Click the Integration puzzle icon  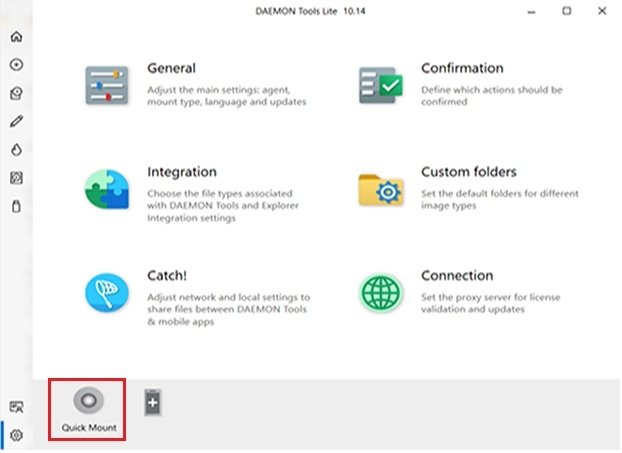107,189
